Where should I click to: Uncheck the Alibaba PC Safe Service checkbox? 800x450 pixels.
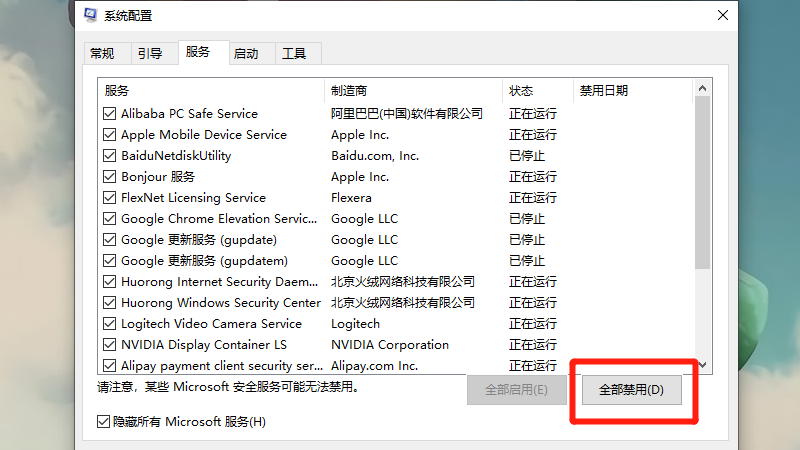pos(110,114)
